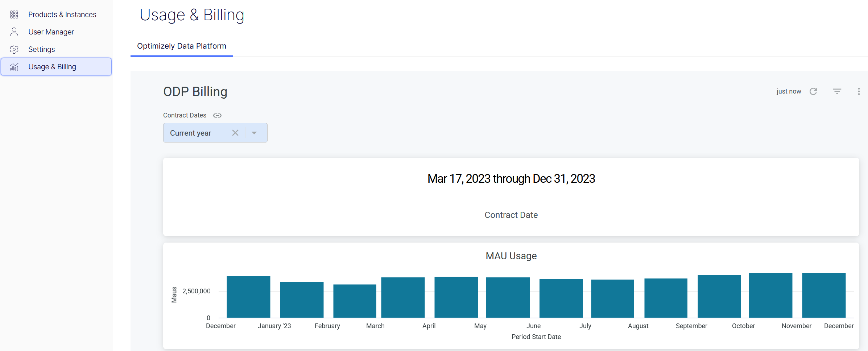Click the Settings gear icon

click(14, 49)
